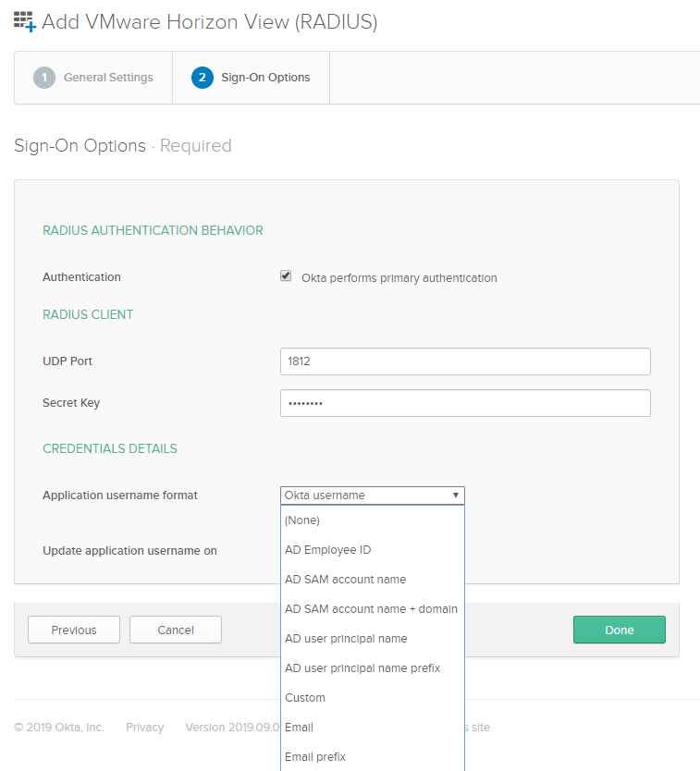Open the Privacy link in footer
This screenshot has height=771, width=700.
pyautogui.click(x=144, y=728)
